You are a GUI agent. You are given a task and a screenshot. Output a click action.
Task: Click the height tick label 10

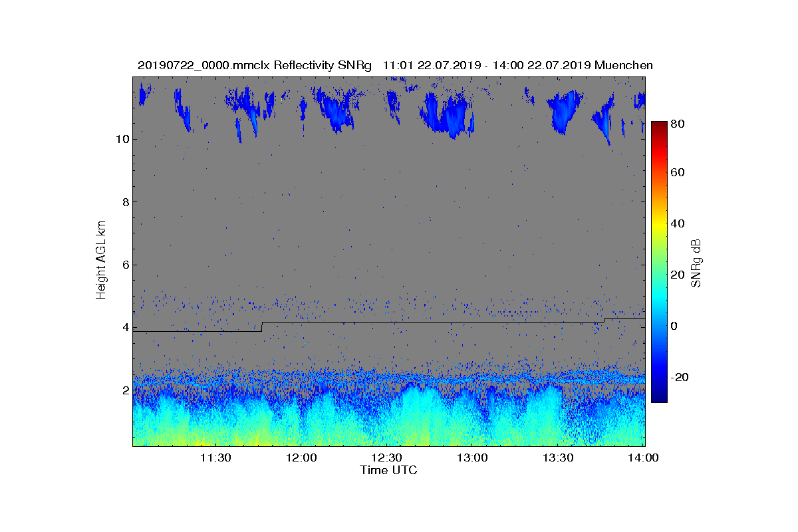(x=122, y=139)
